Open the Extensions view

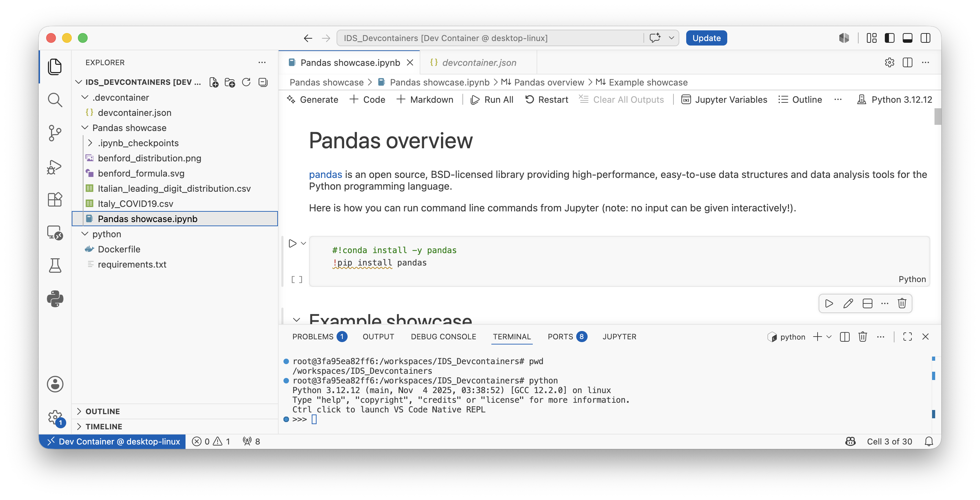[55, 199]
